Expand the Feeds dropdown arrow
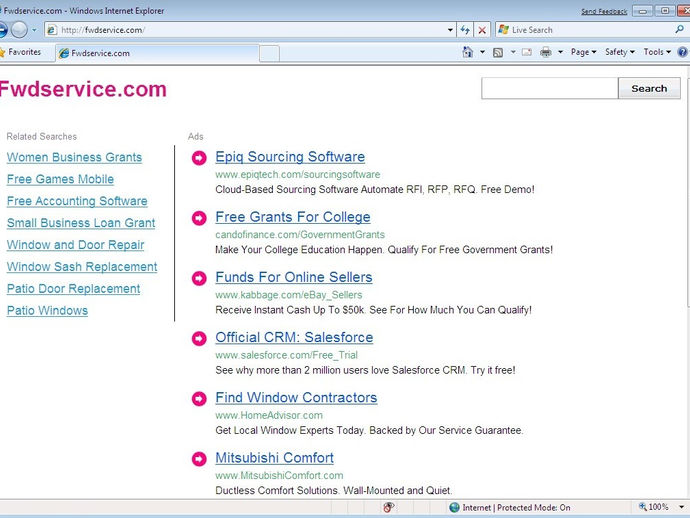690x518 pixels. (x=513, y=52)
